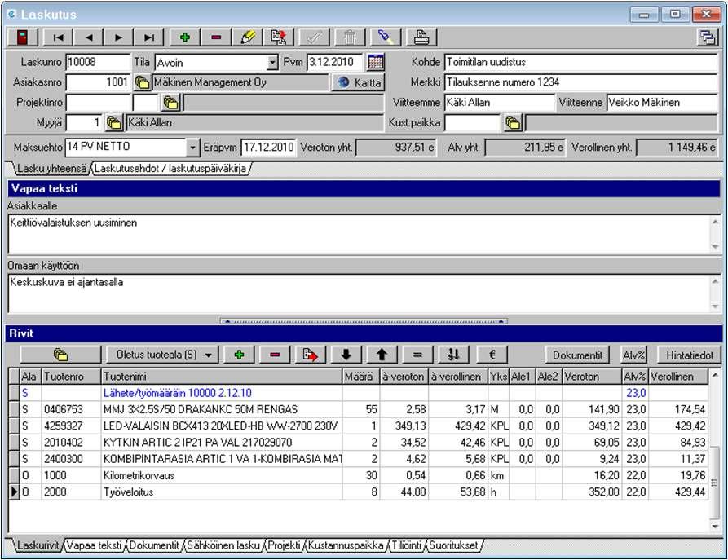728x560 pixels.
Task: Select the Työveloitus row
Action: (x=359, y=492)
